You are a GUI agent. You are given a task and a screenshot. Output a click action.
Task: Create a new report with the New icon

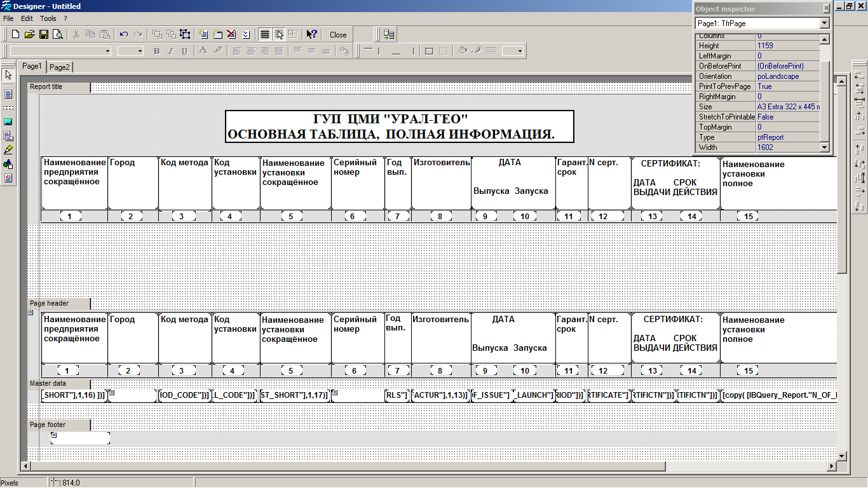tap(16, 34)
